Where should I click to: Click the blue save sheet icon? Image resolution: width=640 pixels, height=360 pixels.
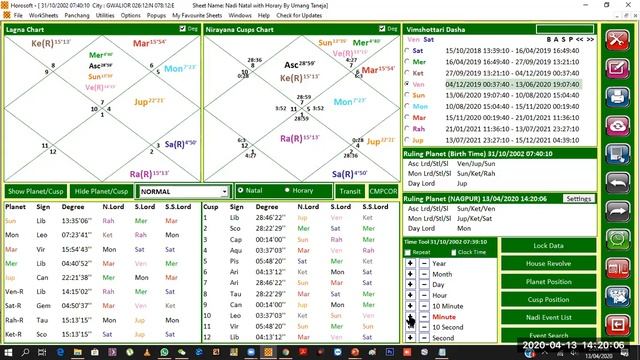click(617, 154)
